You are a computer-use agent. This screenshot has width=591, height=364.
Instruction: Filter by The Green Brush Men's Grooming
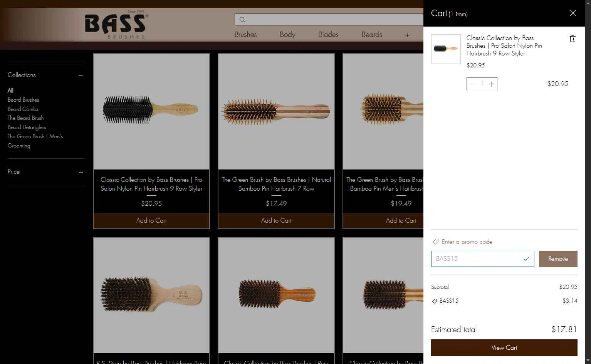click(35, 141)
